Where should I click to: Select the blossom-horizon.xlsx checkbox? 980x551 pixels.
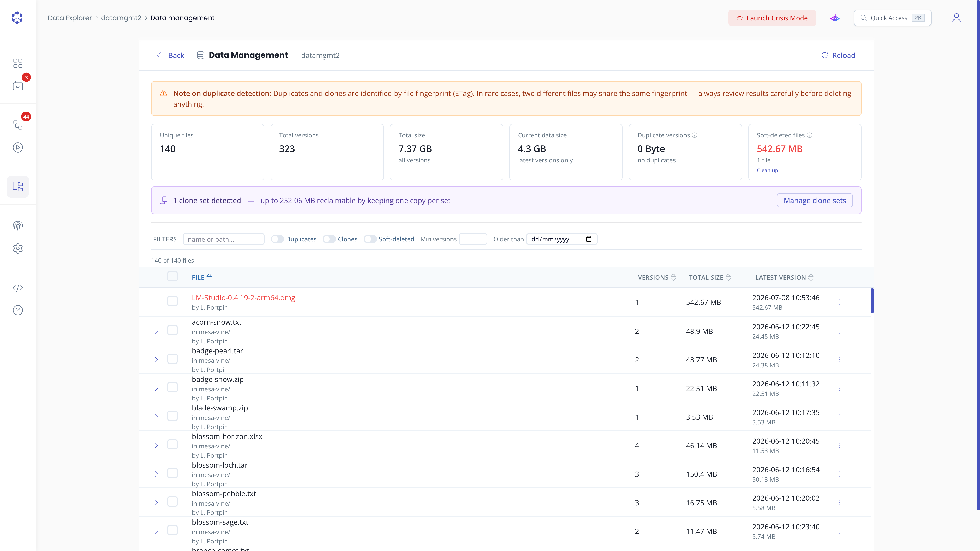tap(172, 445)
